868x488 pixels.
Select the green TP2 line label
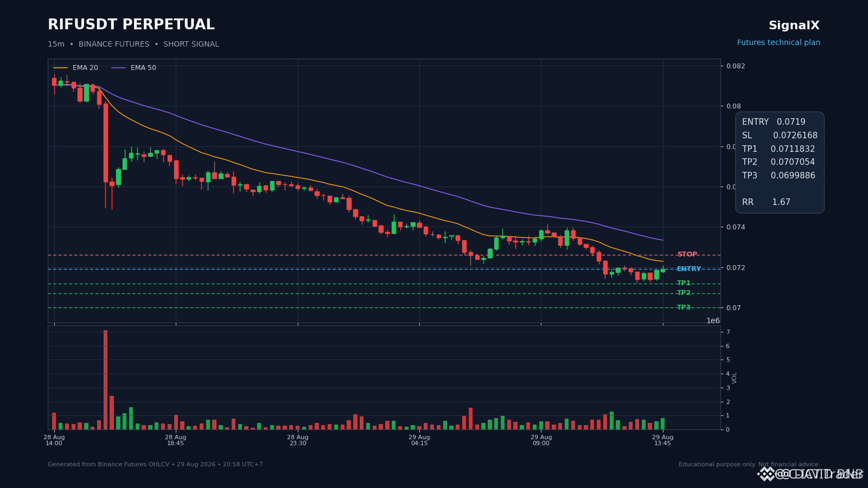point(684,293)
